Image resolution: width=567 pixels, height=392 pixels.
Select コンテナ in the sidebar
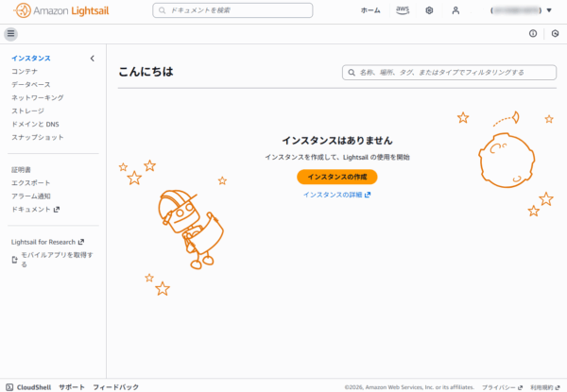pos(25,71)
